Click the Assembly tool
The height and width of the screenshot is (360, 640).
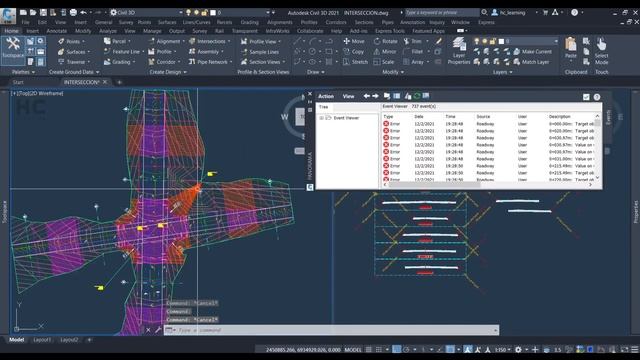206,52
